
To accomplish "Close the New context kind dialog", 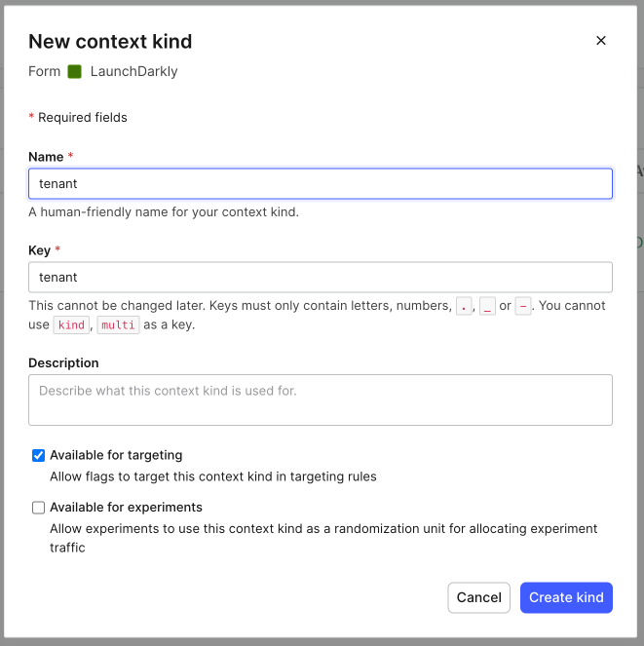I will point(601,41).
